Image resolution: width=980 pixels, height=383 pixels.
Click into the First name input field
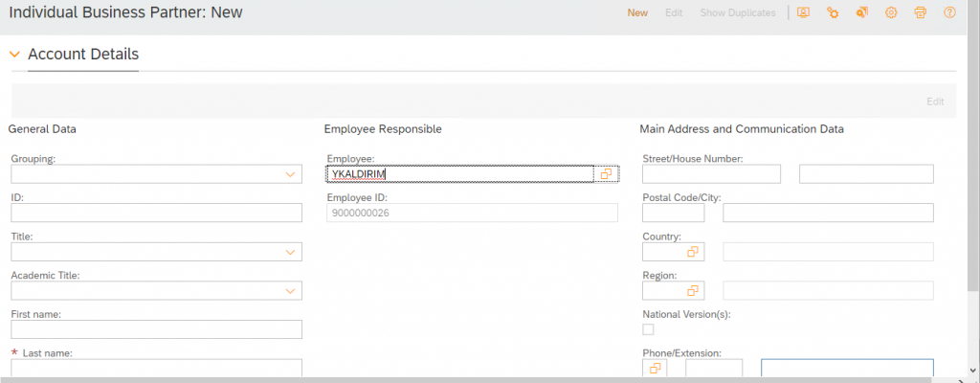coord(156,329)
